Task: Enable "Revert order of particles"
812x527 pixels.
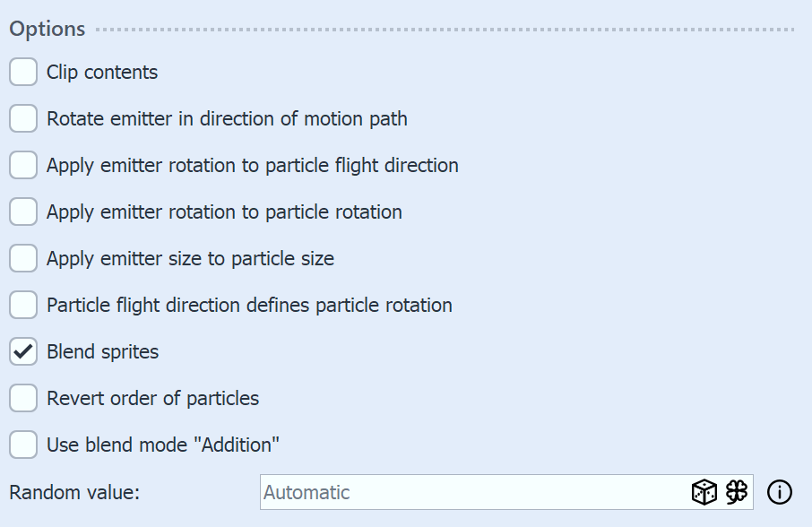Action: (22, 398)
